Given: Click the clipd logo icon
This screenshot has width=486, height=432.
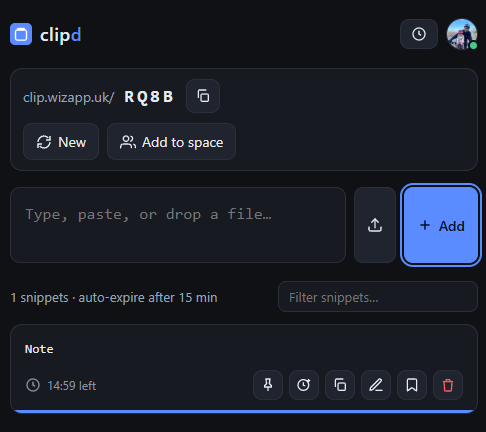Looking at the screenshot, I should pyautogui.click(x=21, y=34).
